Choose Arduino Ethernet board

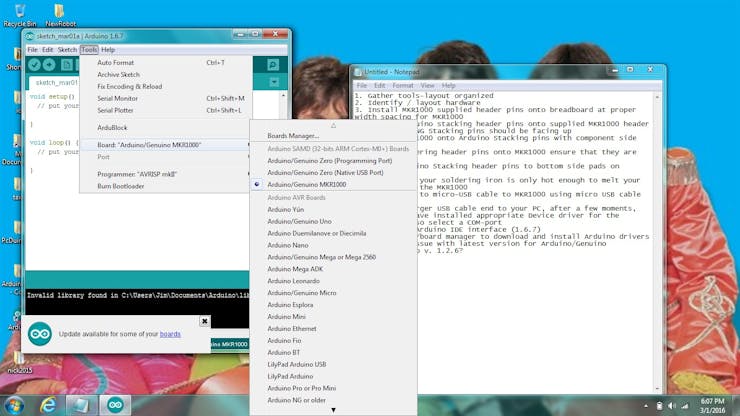(333, 329)
